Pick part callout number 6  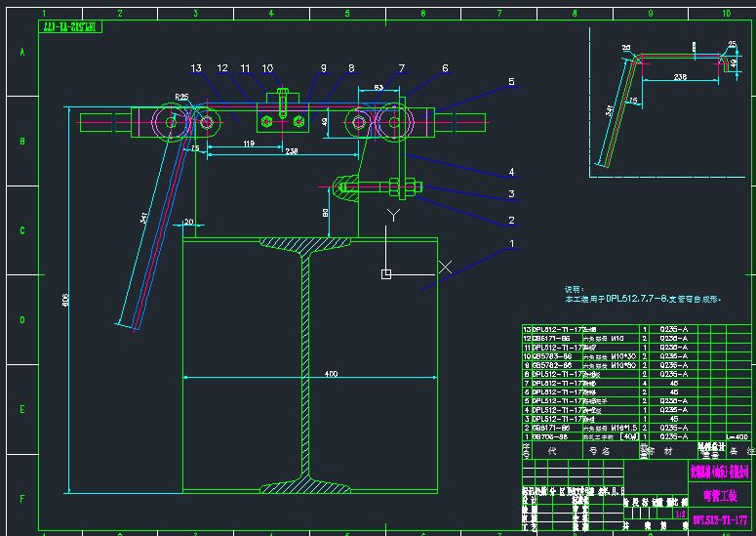tap(445, 68)
